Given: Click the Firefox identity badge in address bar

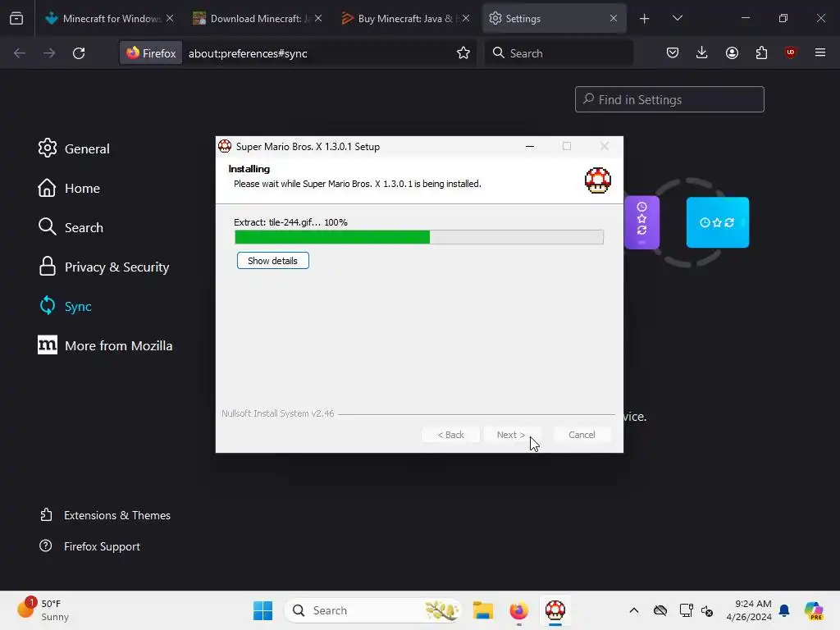Looking at the screenshot, I should (x=151, y=53).
